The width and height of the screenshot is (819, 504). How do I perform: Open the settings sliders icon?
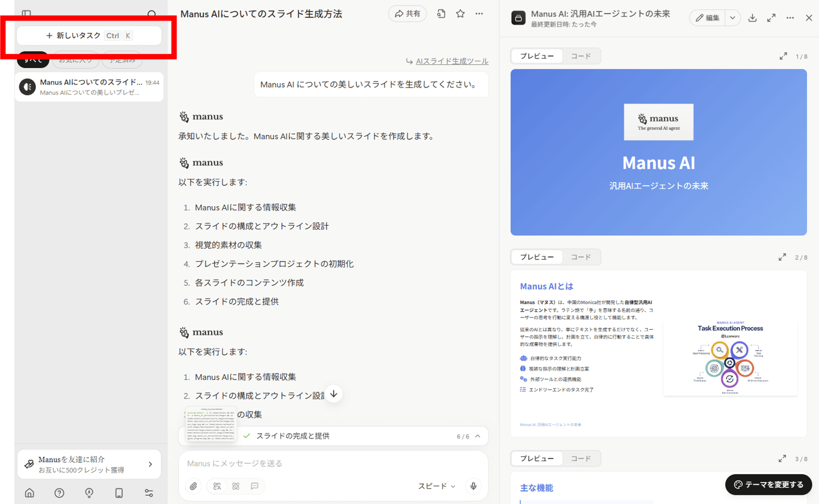(149, 493)
